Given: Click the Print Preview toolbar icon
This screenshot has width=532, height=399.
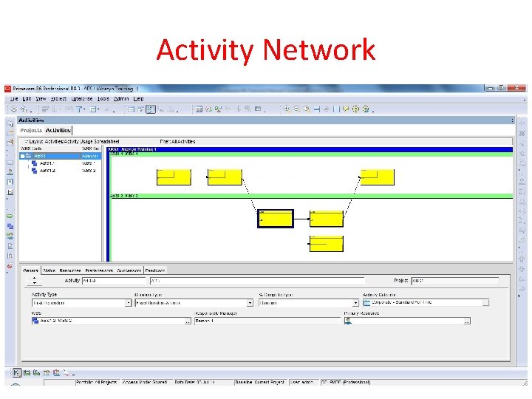Looking at the screenshot, I should [24, 109].
